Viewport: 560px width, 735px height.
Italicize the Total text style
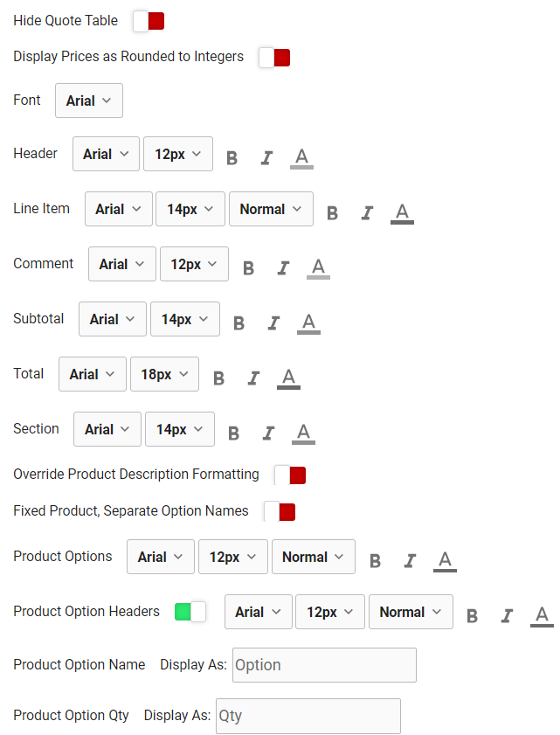pyautogui.click(x=254, y=378)
